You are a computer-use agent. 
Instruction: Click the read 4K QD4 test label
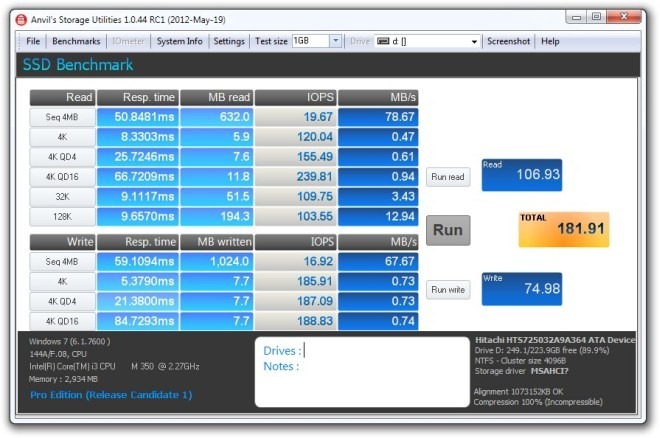[x=62, y=157]
